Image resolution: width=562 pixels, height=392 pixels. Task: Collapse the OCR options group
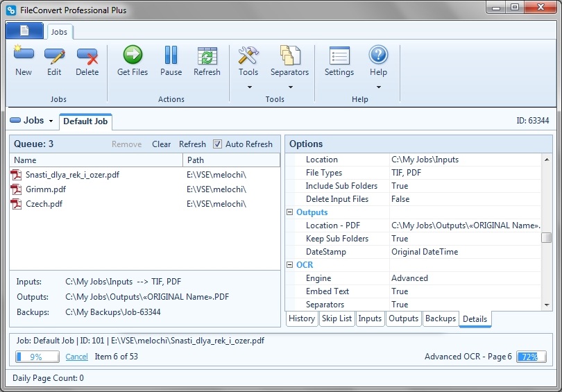tap(289, 265)
